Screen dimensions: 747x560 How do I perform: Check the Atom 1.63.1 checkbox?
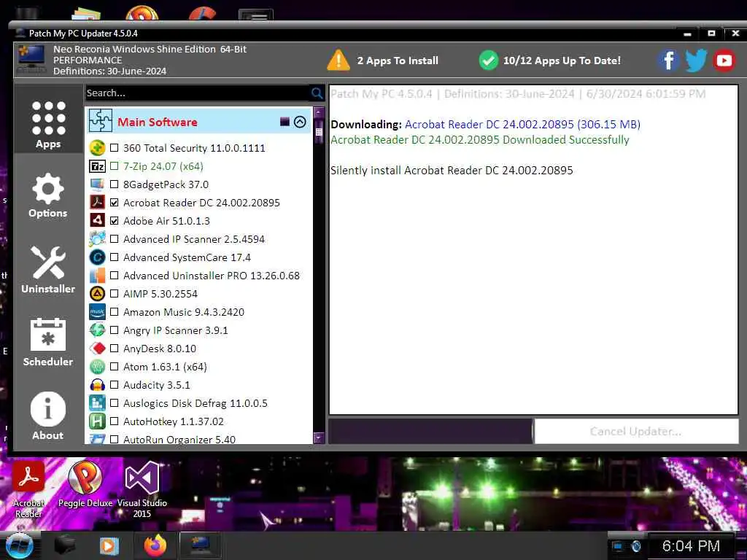[x=115, y=367]
